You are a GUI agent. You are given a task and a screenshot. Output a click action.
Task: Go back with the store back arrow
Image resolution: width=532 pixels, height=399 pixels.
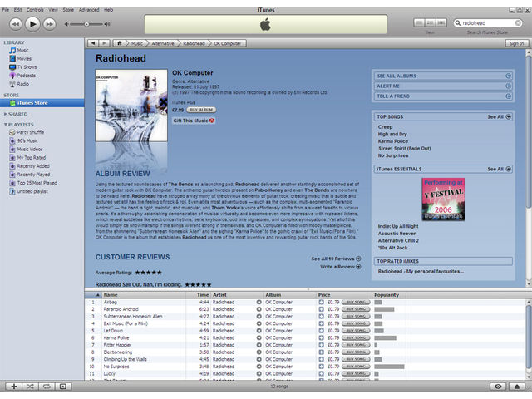(93, 43)
